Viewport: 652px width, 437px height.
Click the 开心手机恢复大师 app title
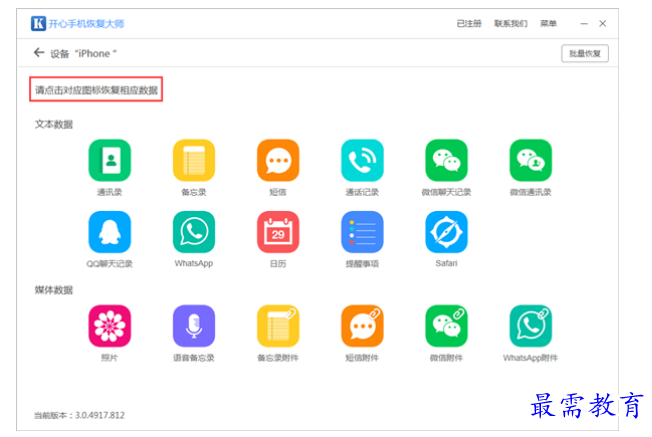[x=86, y=24]
